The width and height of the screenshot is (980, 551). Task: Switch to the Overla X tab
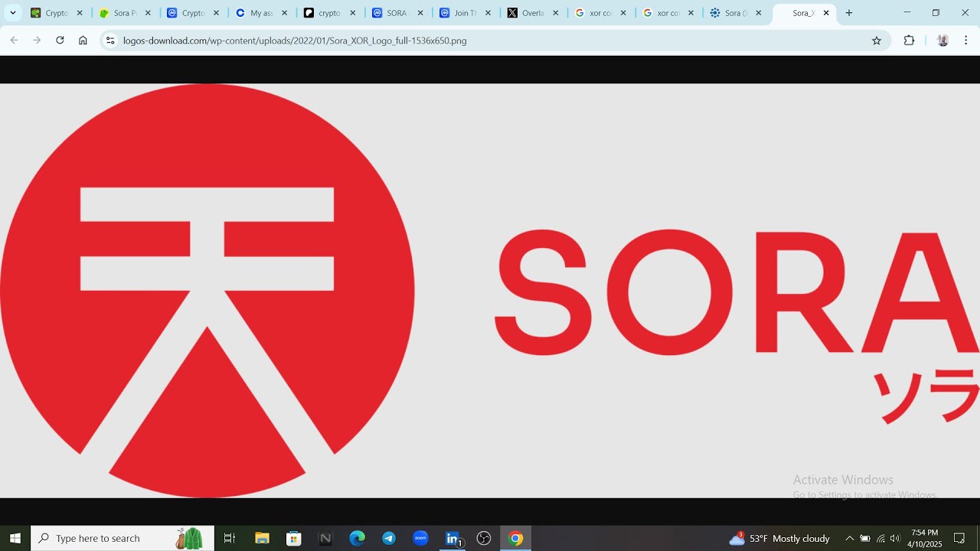click(533, 13)
